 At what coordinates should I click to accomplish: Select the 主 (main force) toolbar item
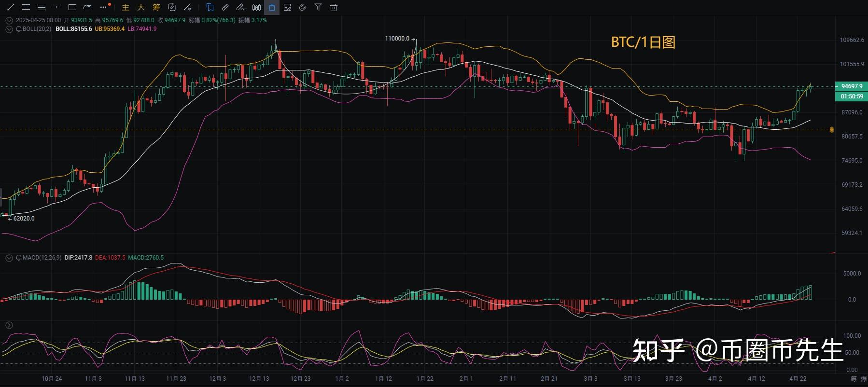(126, 7)
